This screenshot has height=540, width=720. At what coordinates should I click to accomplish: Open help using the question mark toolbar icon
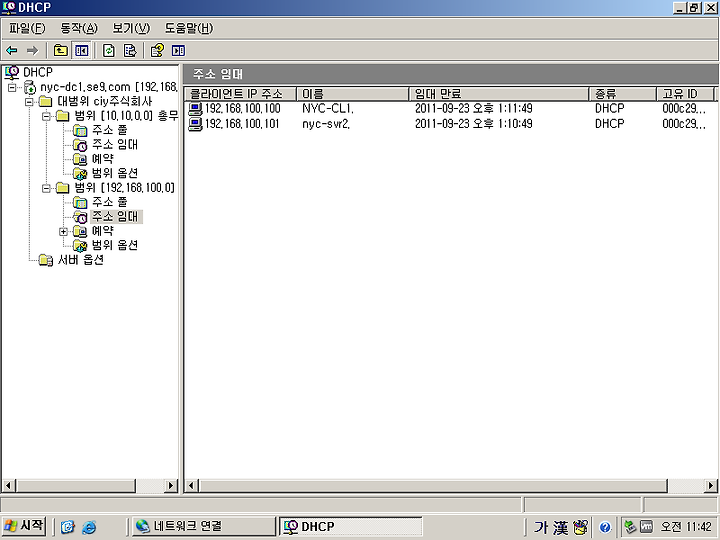tap(157, 51)
